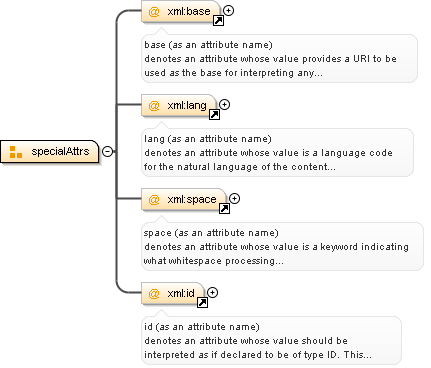Select the xml:id attribute label
Image resolution: width=431 pixels, height=368 pixels.
(x=181, y=293)
